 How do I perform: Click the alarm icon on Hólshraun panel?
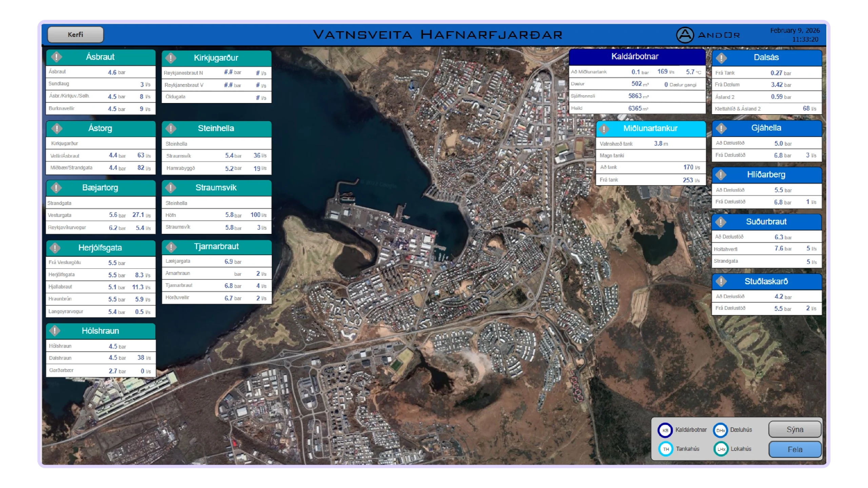click(55, 330)
